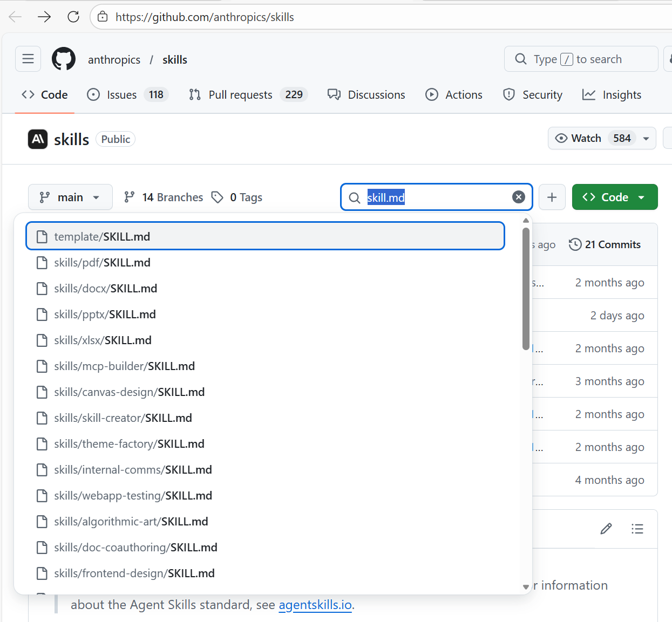Open the hamburger navigation menu

(28, 59)
